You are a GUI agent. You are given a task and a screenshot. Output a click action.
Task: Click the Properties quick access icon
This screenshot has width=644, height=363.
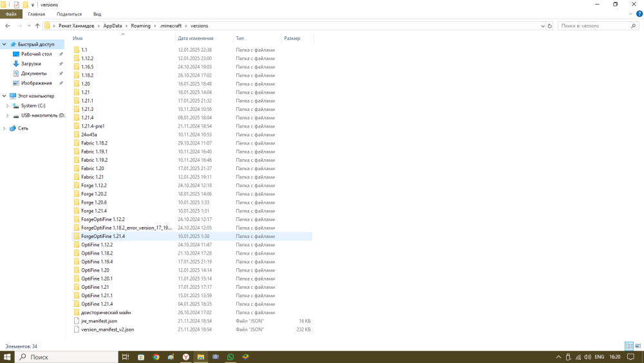(x=17, y=5)
